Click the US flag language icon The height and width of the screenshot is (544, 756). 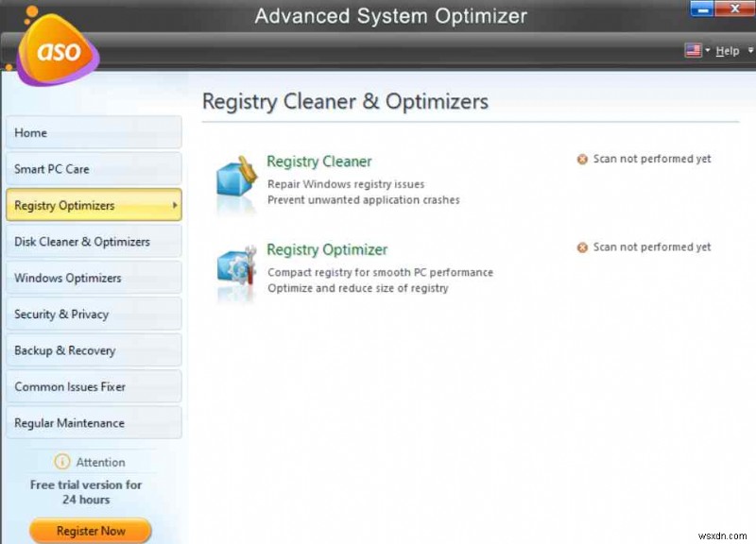point(693,50)
